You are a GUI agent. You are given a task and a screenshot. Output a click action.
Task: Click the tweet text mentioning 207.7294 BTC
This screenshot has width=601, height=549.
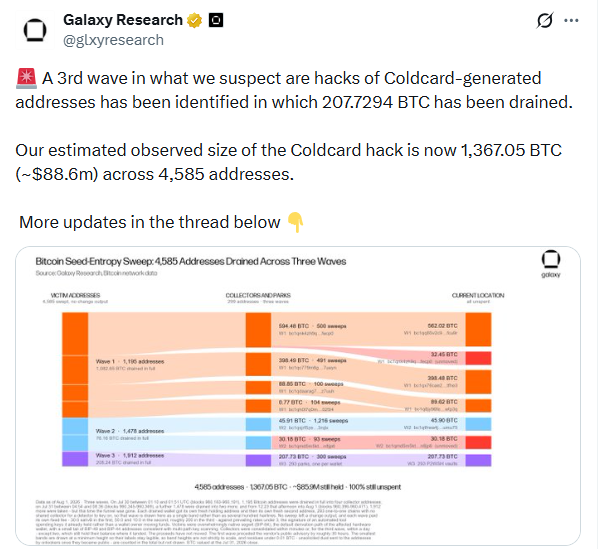pyautogui.click(x=294, y=102)
